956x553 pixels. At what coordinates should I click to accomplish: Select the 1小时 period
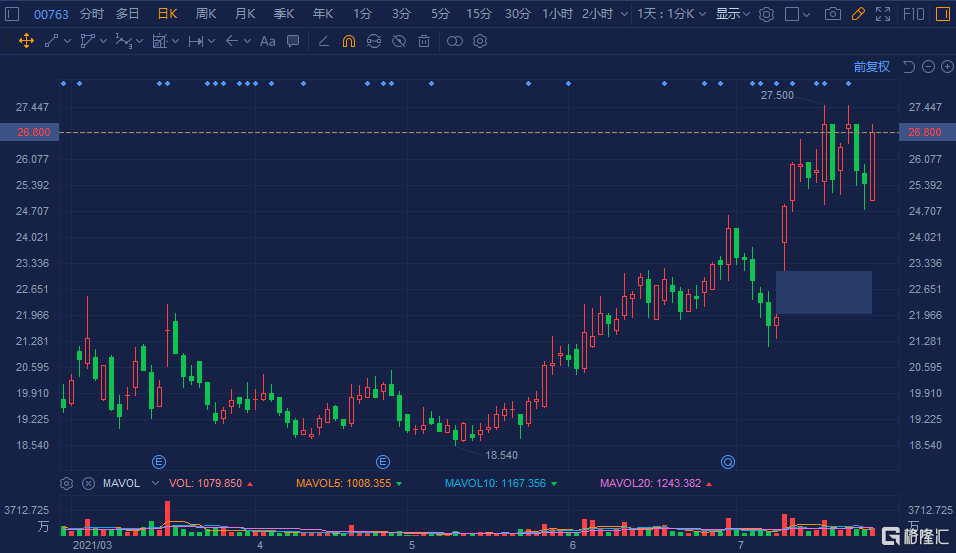click(x=557, y=14)
